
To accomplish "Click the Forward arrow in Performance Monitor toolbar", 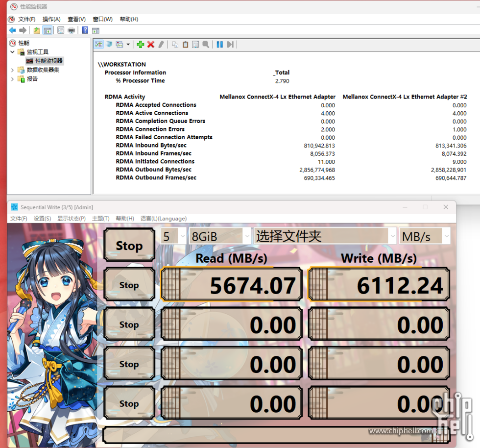I will coord(23,30).
